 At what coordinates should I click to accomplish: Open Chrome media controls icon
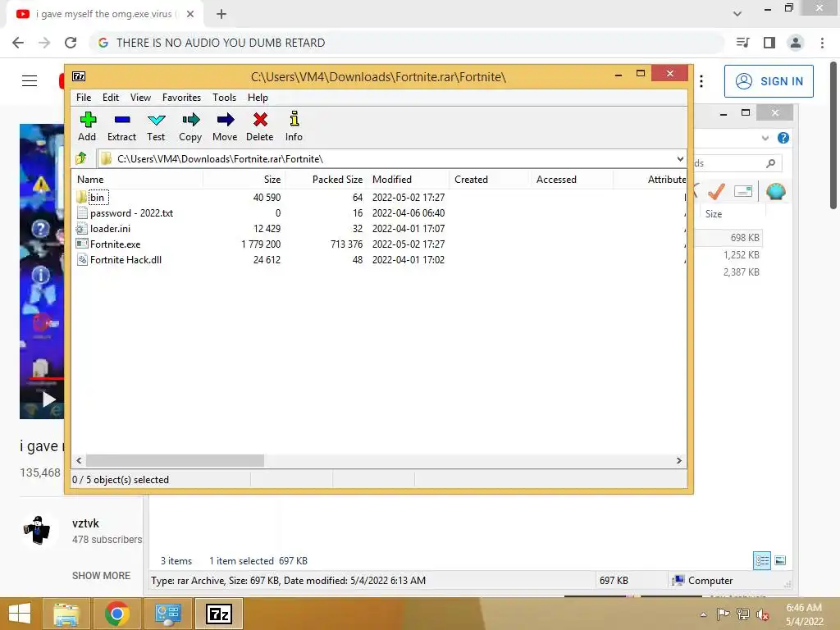click(x=742, y=43)
